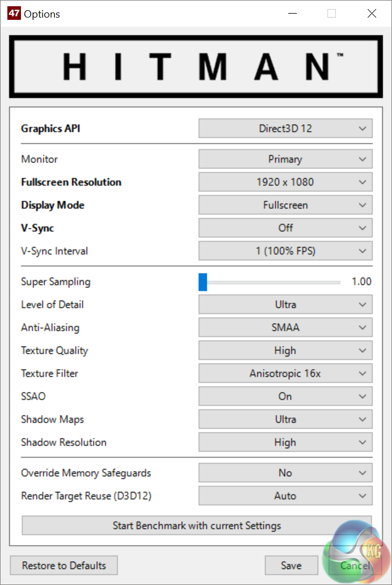Open the Shadow Maps dropdown
This screenshot has height=585, width=392.
[286, 419]
